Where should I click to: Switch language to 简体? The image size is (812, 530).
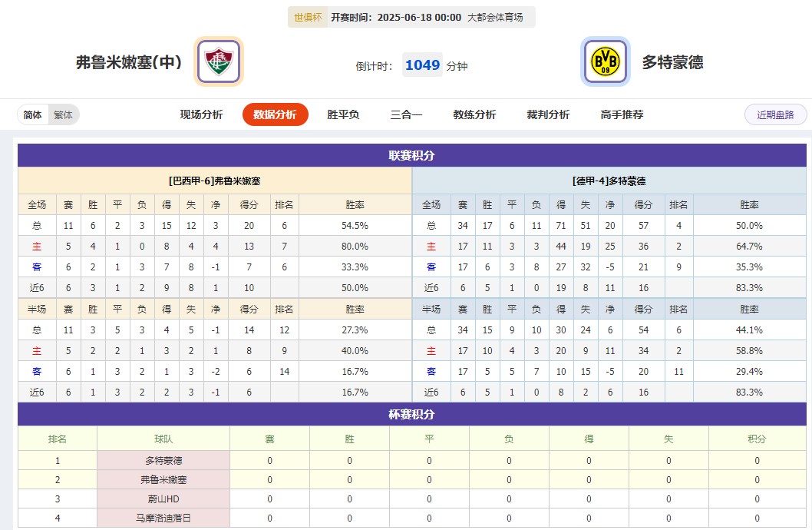click(33, 114)
